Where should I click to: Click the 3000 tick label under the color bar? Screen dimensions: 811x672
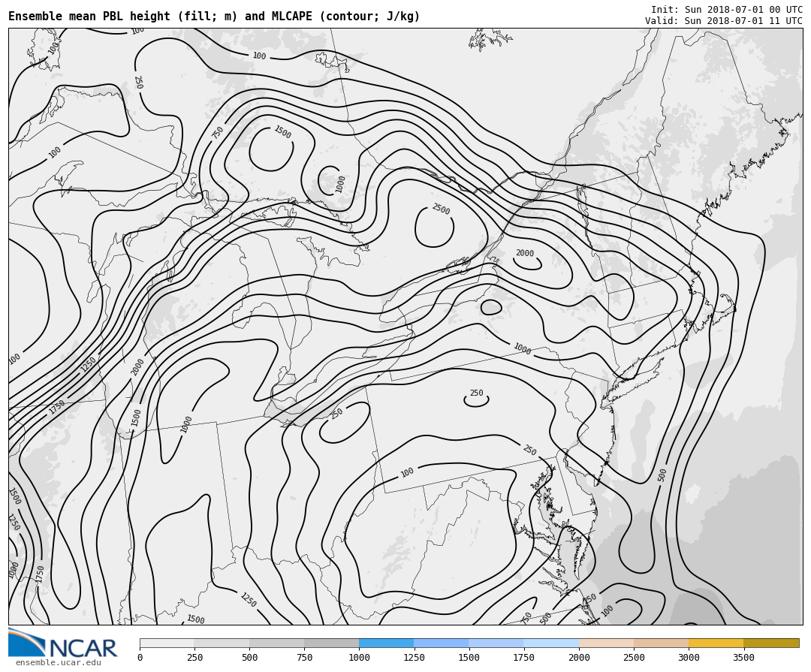[689, 658]
